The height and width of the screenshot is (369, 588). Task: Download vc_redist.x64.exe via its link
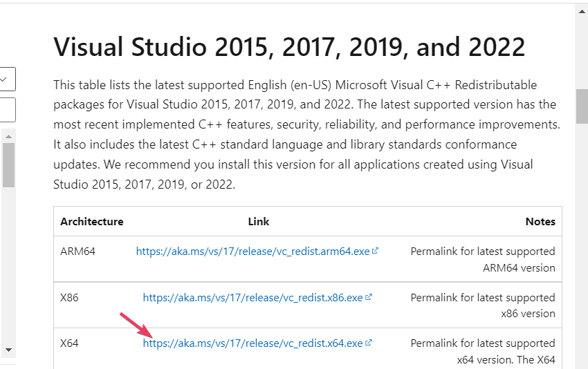click(x=252, y=343)
